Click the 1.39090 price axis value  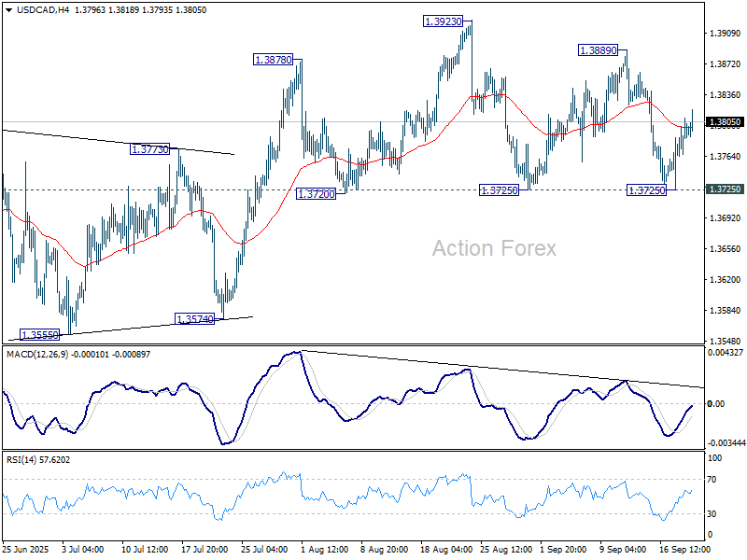pos(726,34)
